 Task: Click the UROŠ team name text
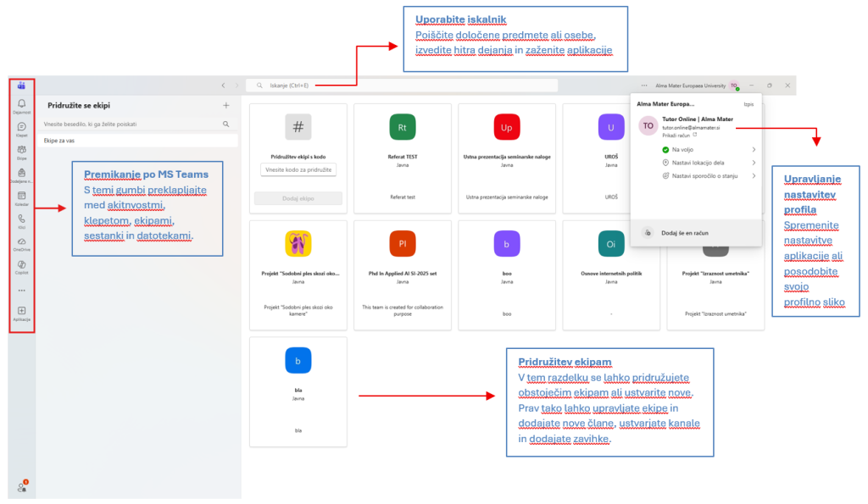point(611,157)
